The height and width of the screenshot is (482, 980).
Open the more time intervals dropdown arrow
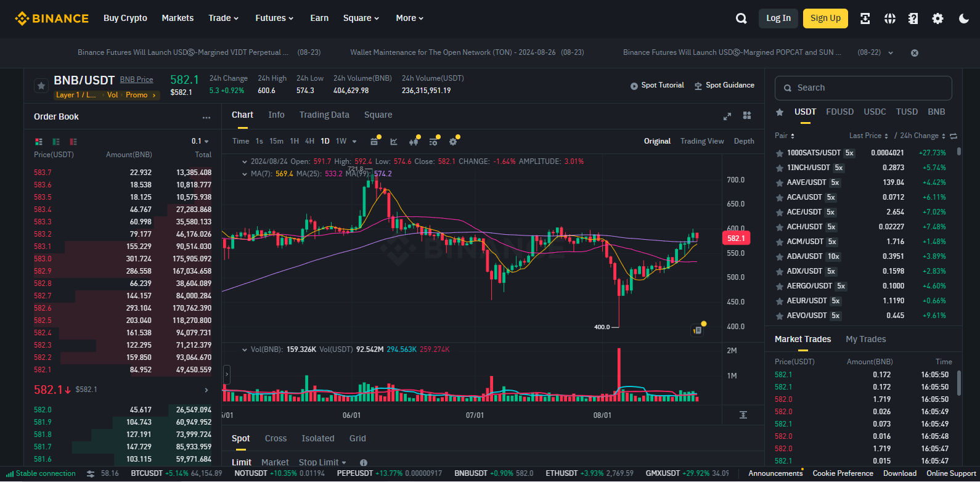tap(354, 142)
